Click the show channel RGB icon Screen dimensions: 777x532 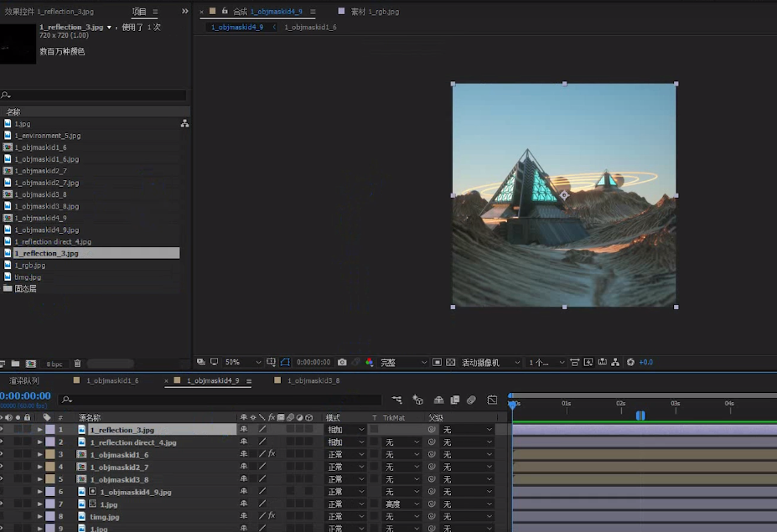369,363
